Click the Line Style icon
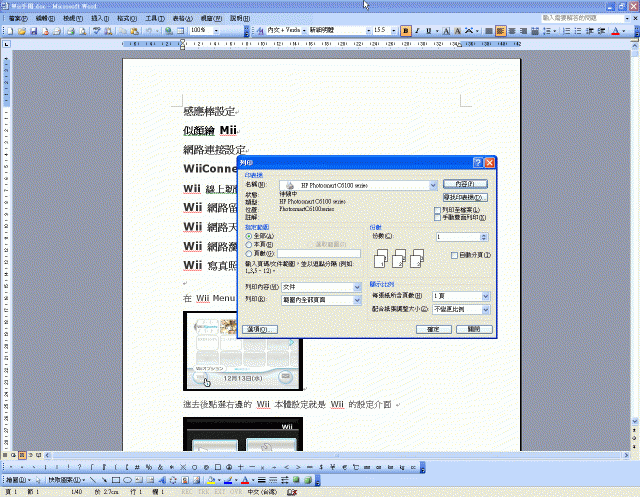This screenshot has height=497, width=640. click(262, 480)
